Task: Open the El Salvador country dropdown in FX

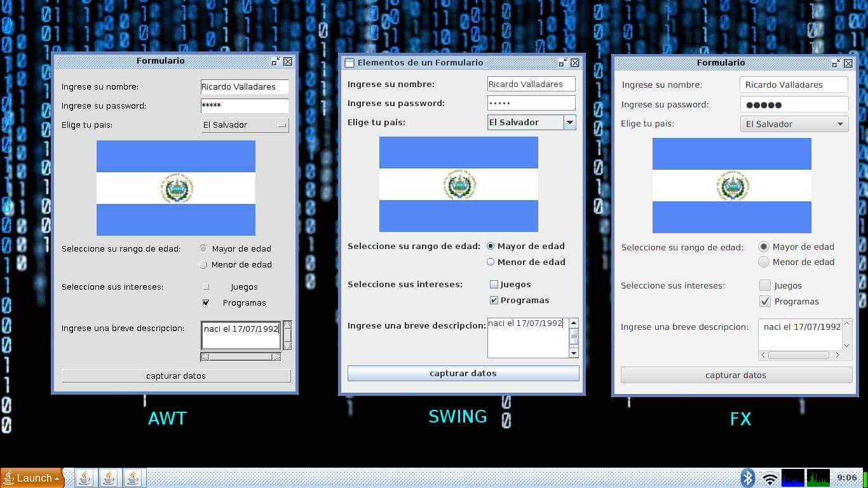Action: [x=794, y=124]
